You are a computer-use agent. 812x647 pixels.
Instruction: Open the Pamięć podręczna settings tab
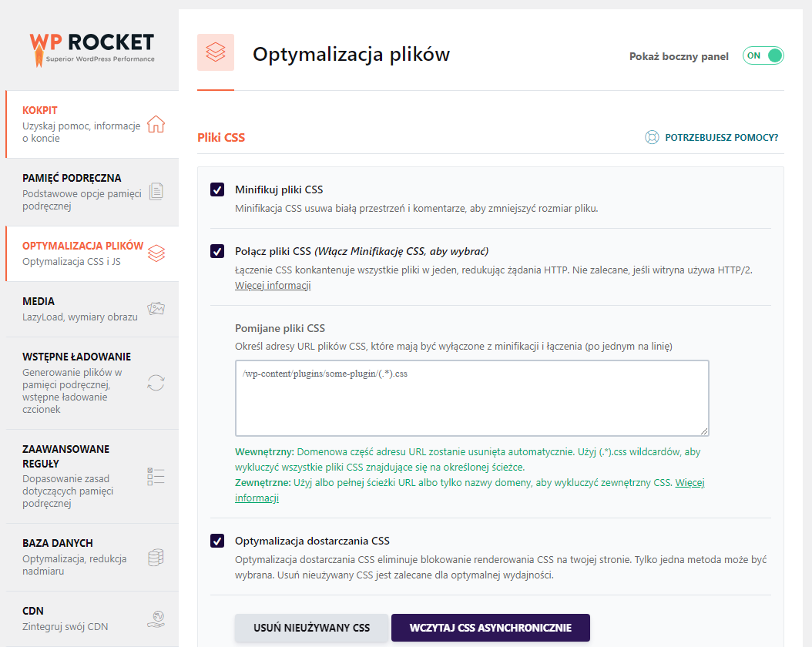coord(72,178)
